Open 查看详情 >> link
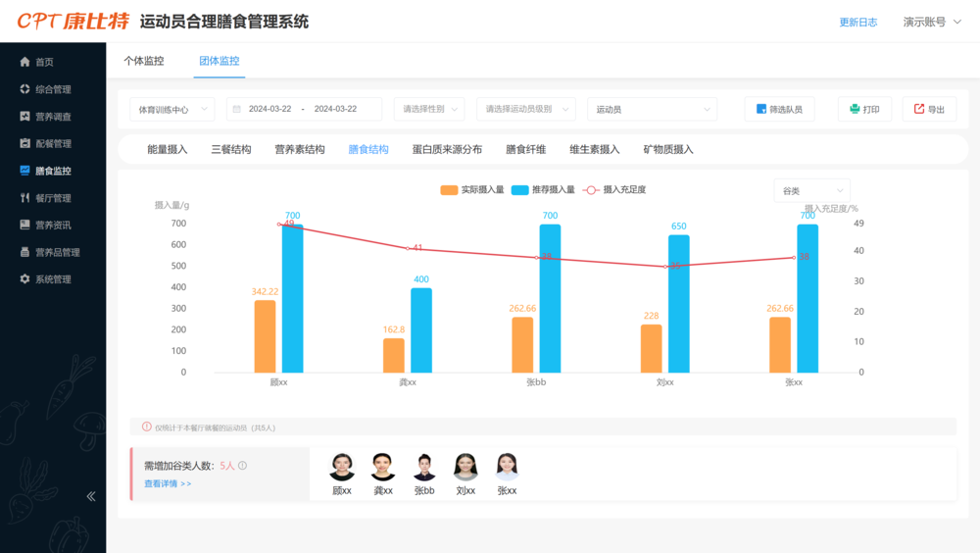980x553 pixels. pos(168,483)
